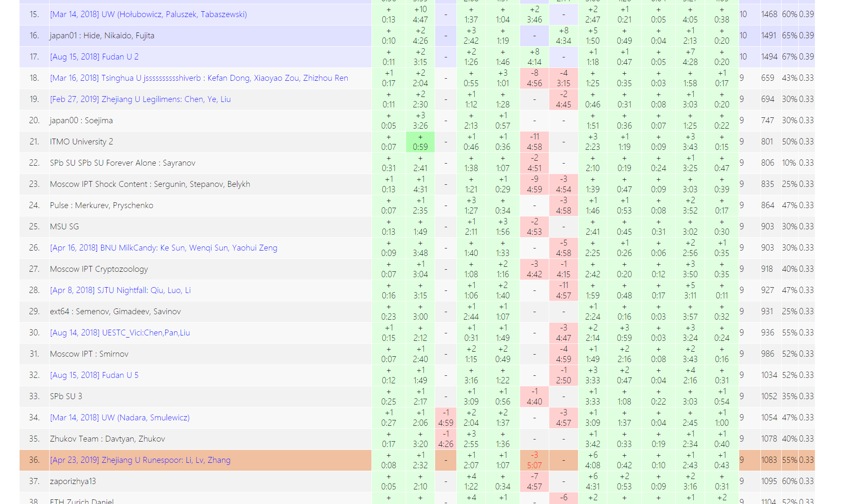Click red -1 4:26 cell in Zhukov Team row
Viewport: 857px width, 504px height.
tap(446, 439)
